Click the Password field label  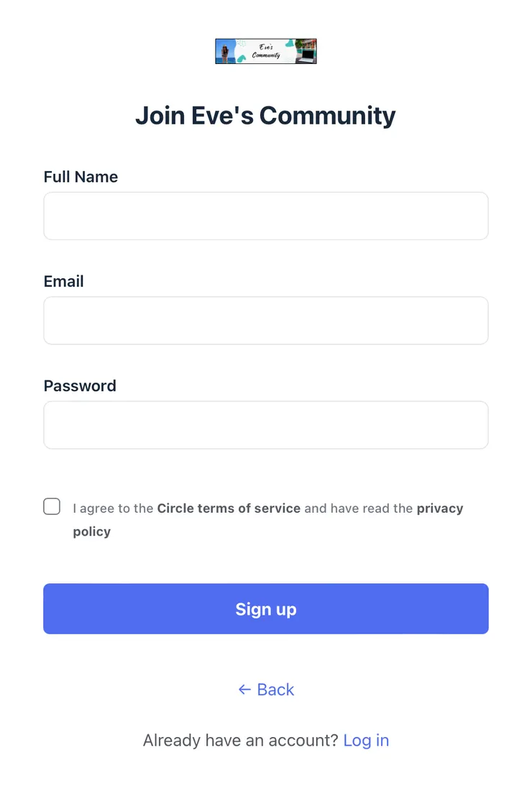click(80, 385)
